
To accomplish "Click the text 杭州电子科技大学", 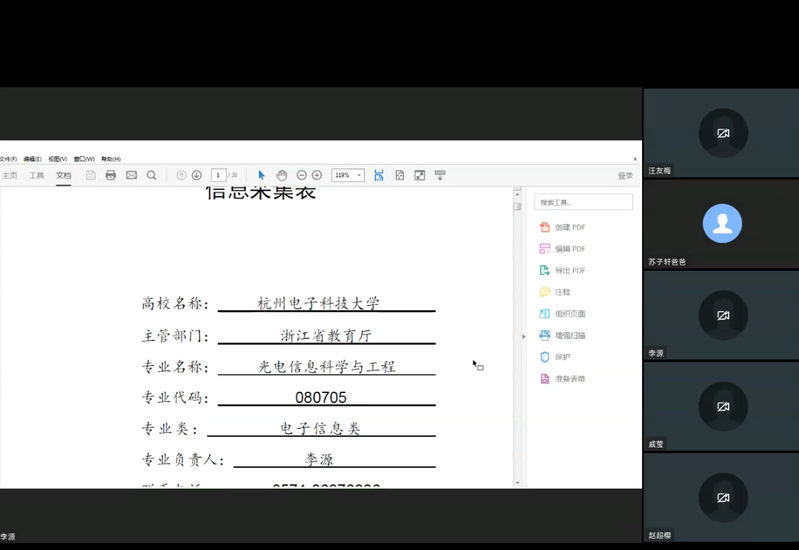I will coord(318,303).
